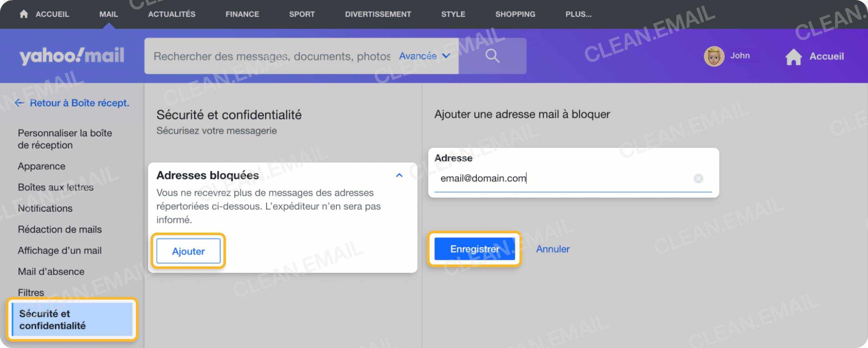This screenshot has width=868, height=348.
Task: Open the SPORT navigation item
Action: pos(302,14)
